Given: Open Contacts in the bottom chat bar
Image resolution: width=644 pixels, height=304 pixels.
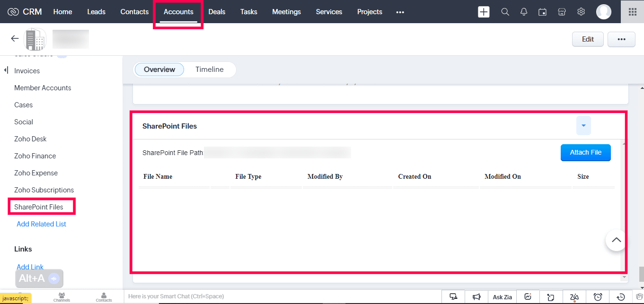Looking at the screenshot, I should pyautogui.click(x=104, y=297).
